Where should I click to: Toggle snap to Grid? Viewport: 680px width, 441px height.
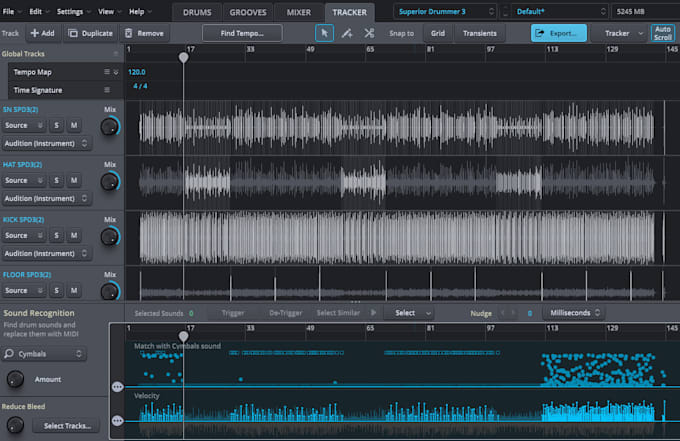point(438,33)
